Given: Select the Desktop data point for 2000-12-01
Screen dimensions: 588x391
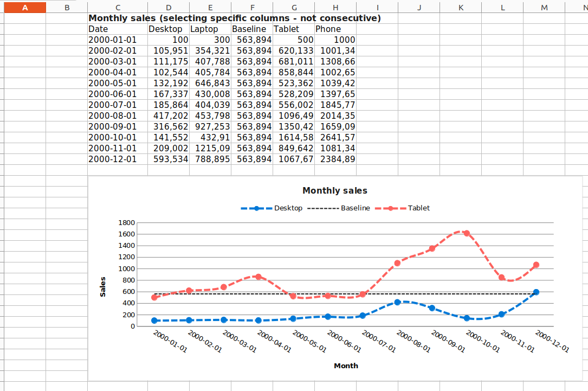Looking at the screenshot, I should coord(536,292).
